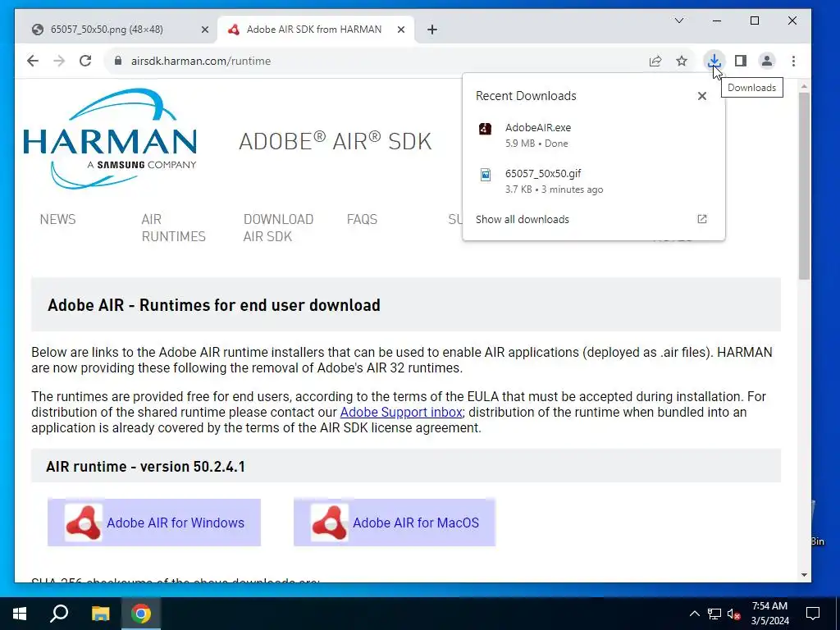Open the Chrome profile icon
The height and width of the screenshot is (630, 840).
tap(767, 61)
